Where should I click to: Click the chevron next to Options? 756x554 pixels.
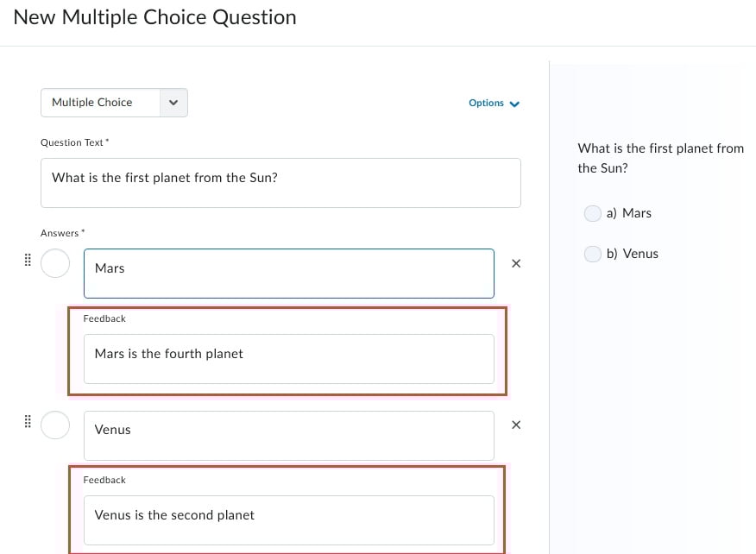[x=515, y=104]
